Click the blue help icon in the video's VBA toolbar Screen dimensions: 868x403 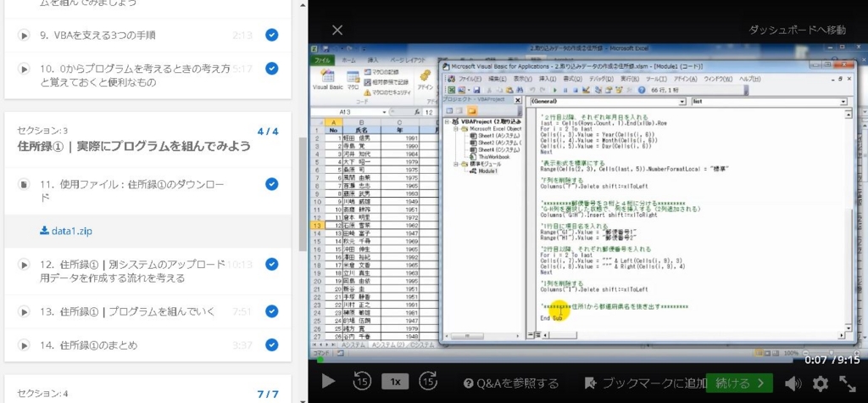[642, 90]
